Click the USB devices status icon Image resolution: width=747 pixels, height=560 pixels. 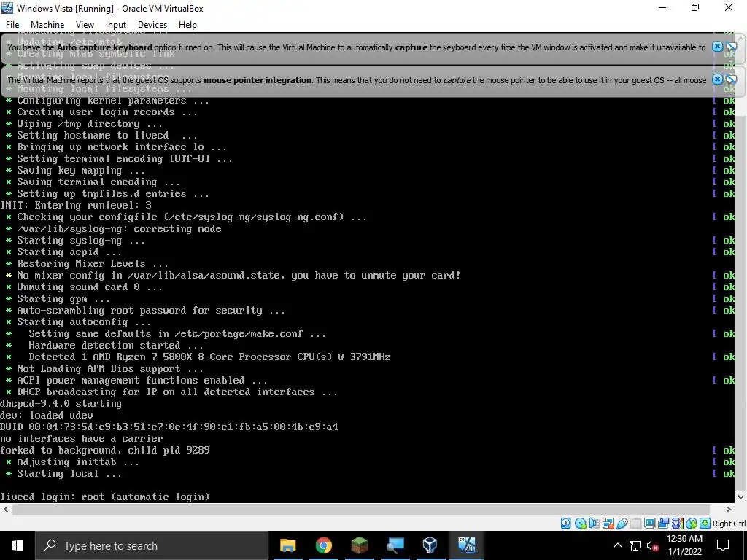tap(622, 524)
